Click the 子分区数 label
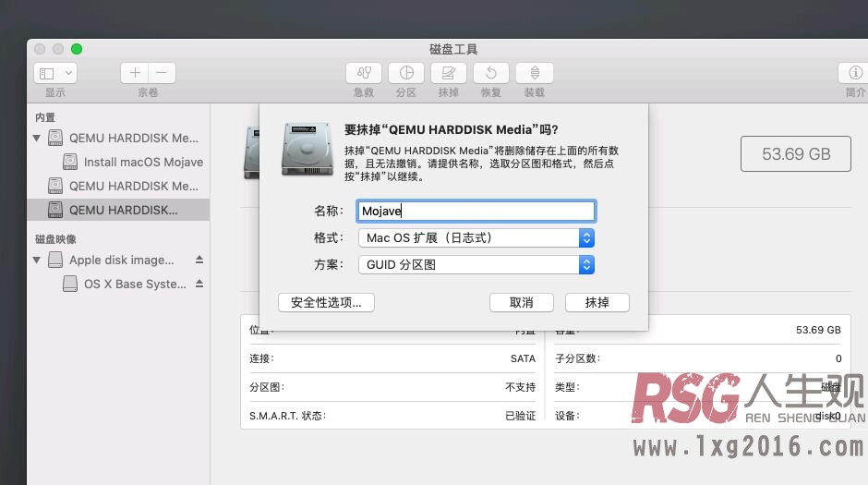Viewport: 868px width, 485px height. coord(577,358)
